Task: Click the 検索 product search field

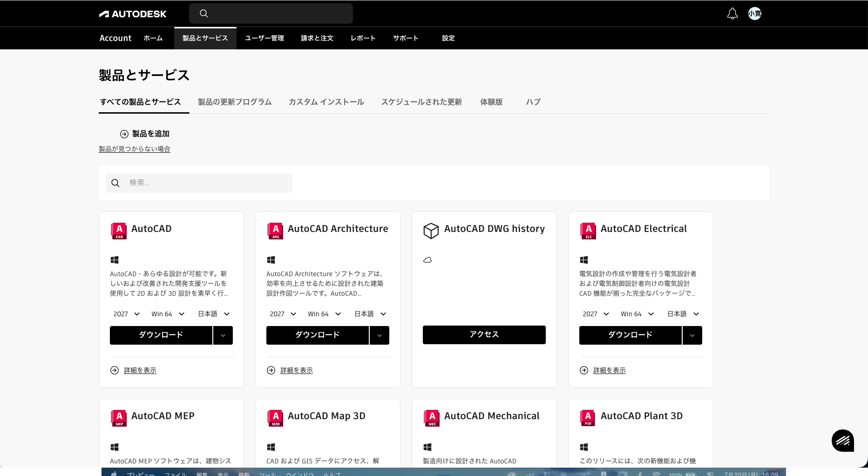Action: [x=199, y=183]
